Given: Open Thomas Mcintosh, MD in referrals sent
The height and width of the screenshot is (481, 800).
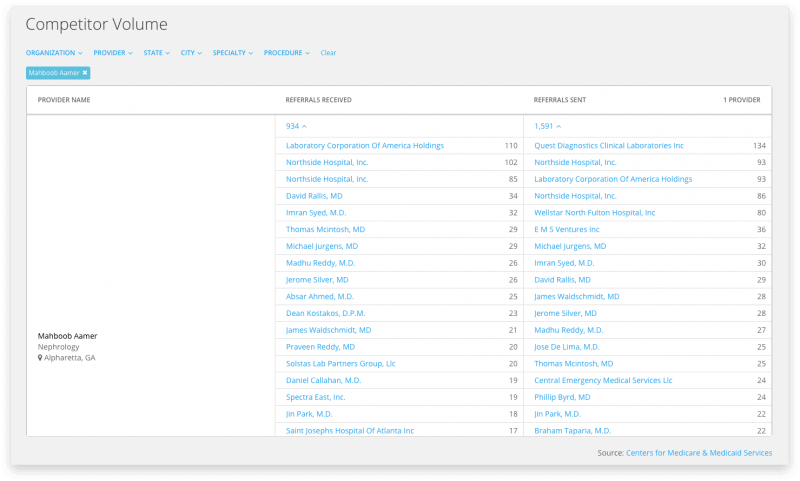Looking at the screenshot, I should [574, 364].
